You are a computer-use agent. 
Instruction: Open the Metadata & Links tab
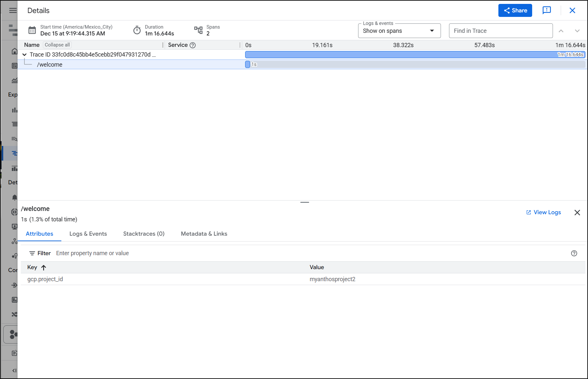coord(204,234)
